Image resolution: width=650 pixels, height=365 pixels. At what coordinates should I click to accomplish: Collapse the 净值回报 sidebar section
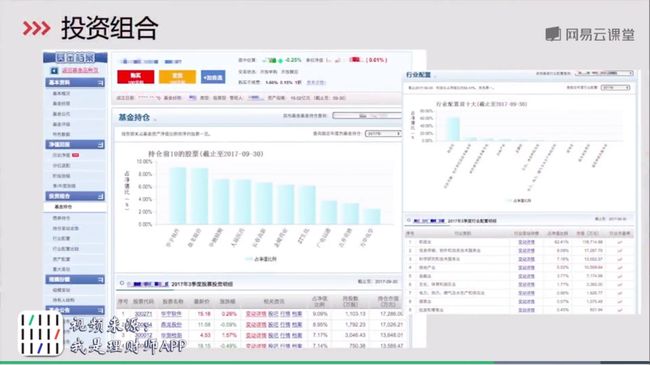coord(100,144)
